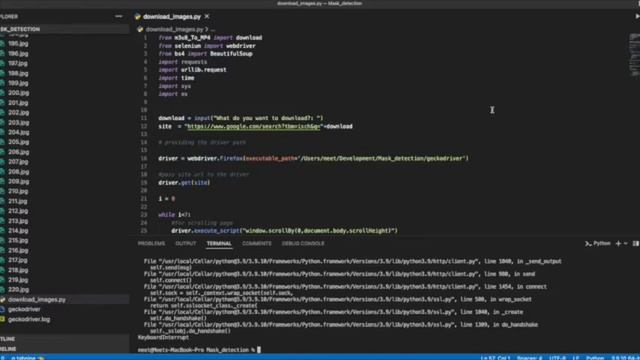Place cursor on line 1 import statement

210,38
